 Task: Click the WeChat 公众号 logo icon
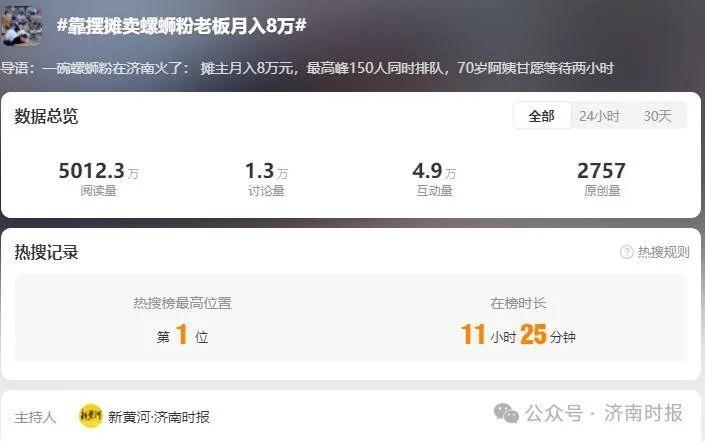click(x=506, y=413)
